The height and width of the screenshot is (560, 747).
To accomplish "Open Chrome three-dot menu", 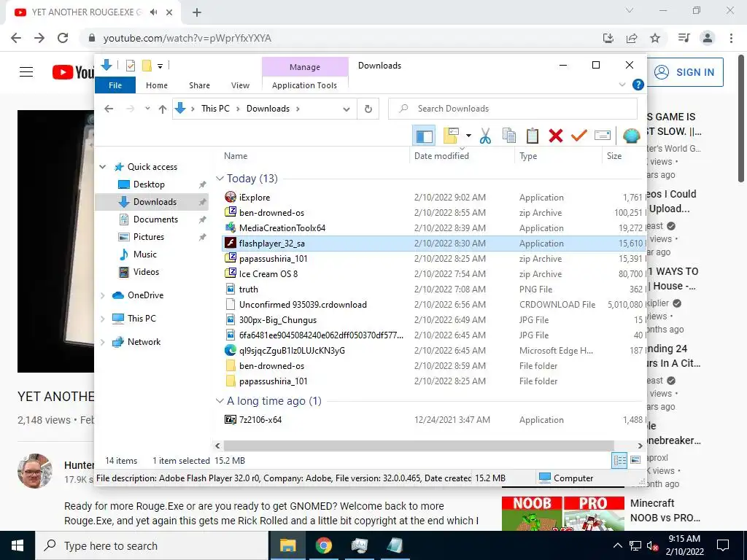I will point(731,38).
